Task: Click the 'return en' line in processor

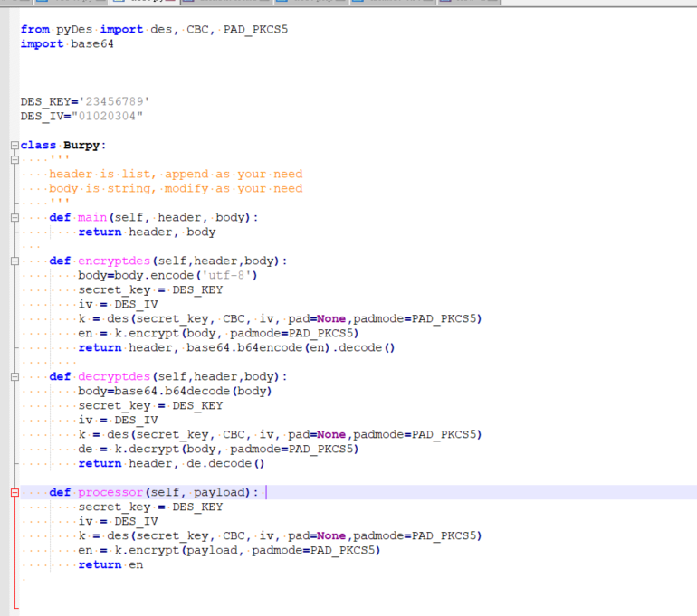Action: pos(110,564)
